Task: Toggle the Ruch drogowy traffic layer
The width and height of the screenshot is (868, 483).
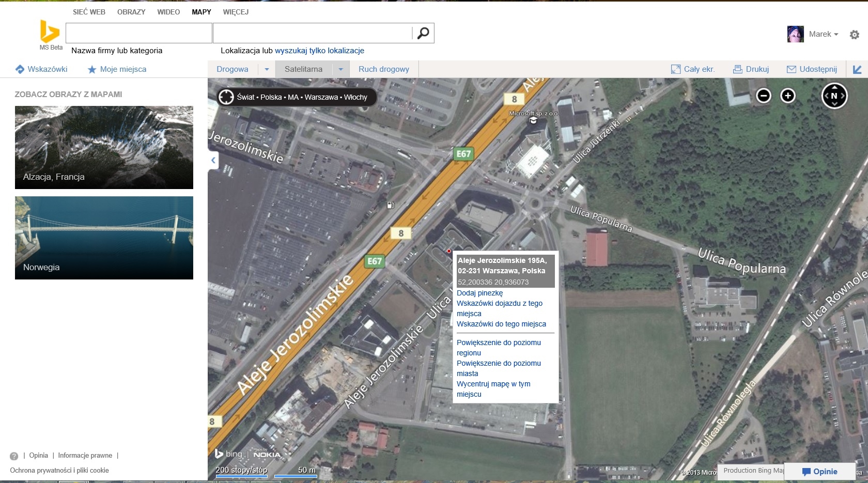Action: tap(383, 69)
